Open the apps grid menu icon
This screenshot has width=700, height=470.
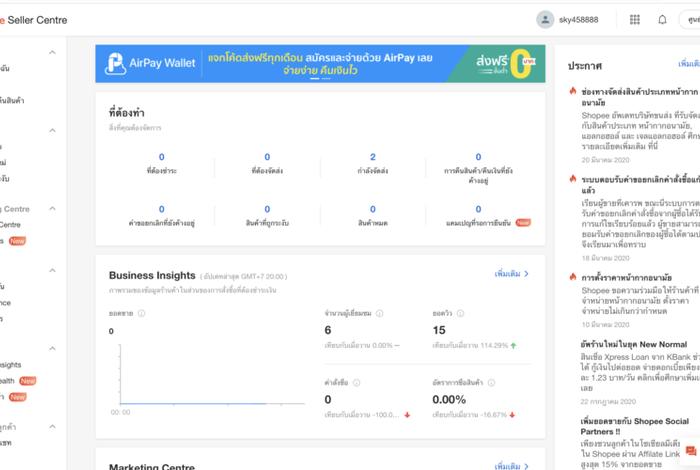(x=635, y=19)
